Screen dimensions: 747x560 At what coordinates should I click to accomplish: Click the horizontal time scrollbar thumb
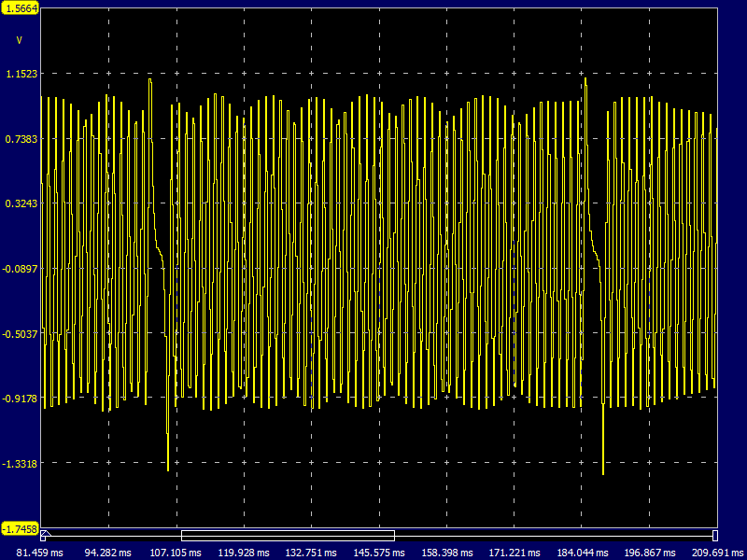point(288,536)
